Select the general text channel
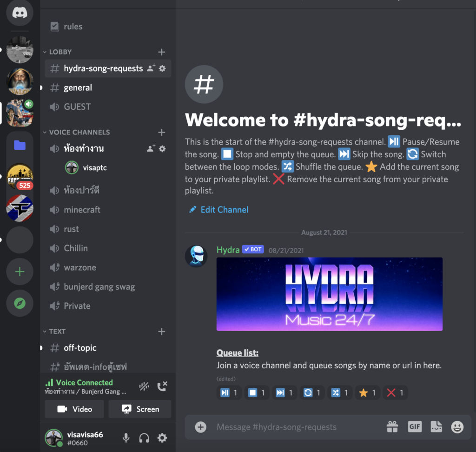Image resolution: width=476 pixels, height=452 pixels. coord(108,88)
